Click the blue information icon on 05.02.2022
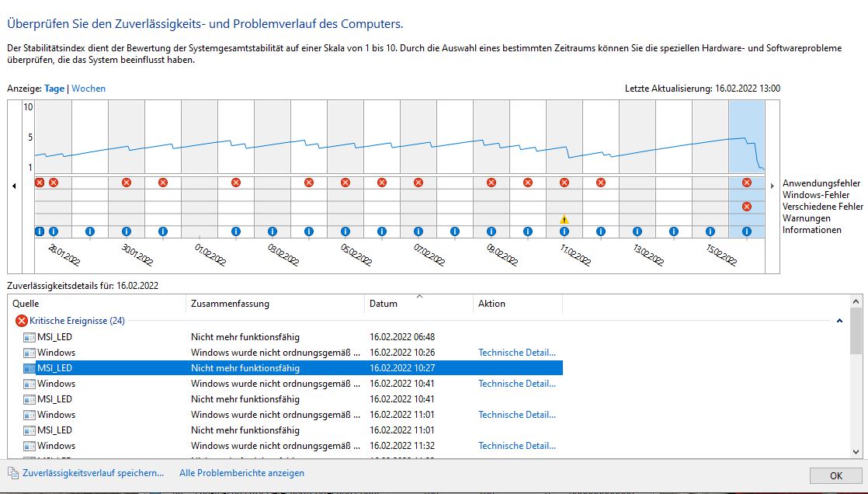 pos(345,231)
